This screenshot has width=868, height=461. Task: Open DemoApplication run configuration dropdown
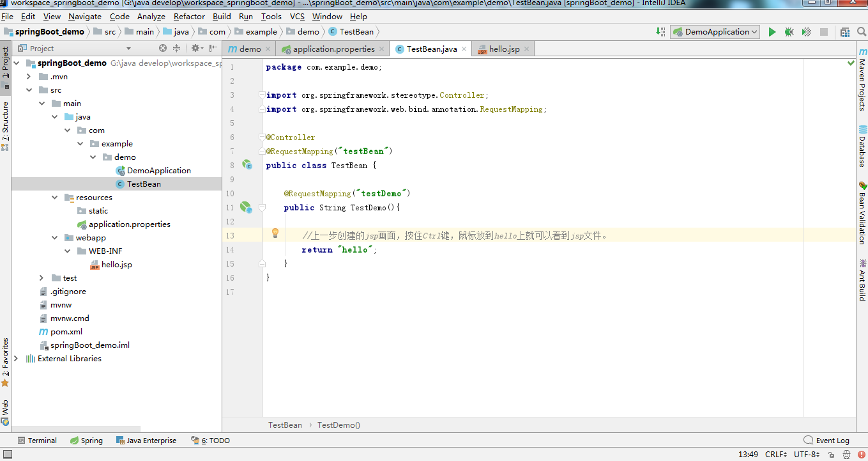coord(715,32)
